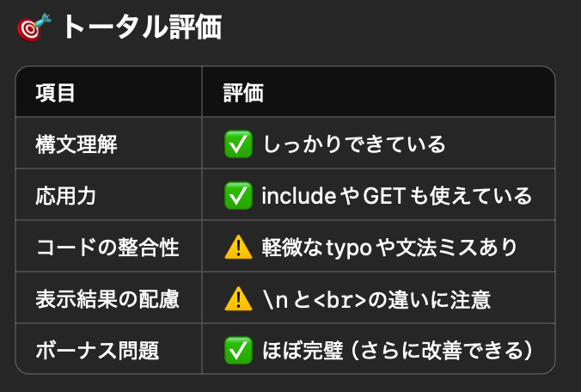Click green checkmark in 応用力 row
The height and width of the screenshot is (392, 581).
click(238, 196)
